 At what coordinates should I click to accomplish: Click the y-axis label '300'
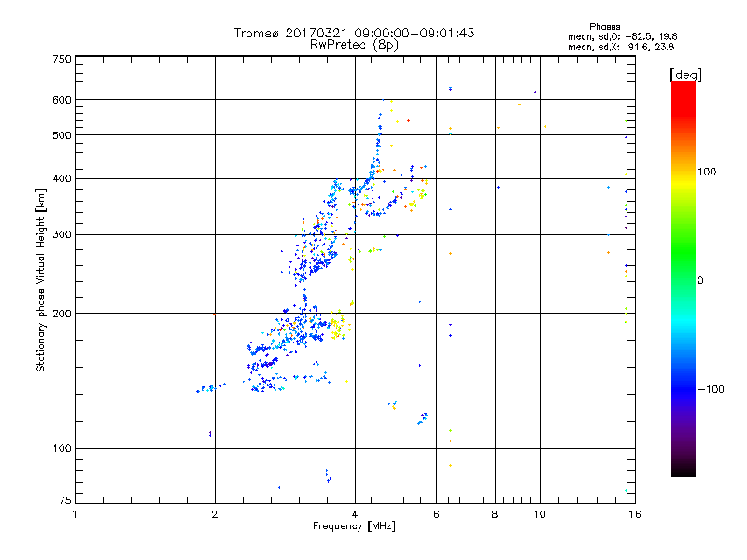click(x=63, y=235)
